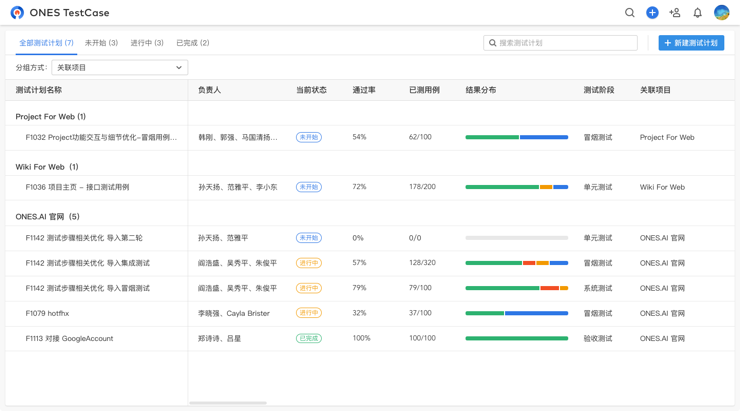Image resolution: width=740 pixels, height=411 pixels.
Task: Open notifications bell icon
Action: tap(697, 13)
